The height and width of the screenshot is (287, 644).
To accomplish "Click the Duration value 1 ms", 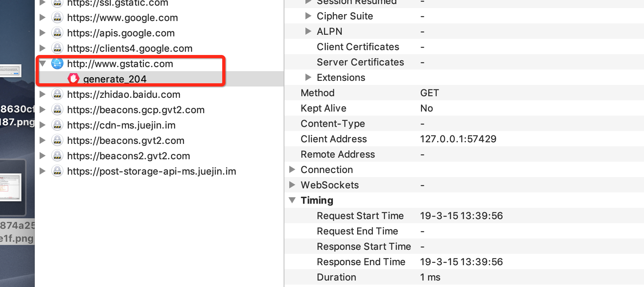I will click(430, 277).
